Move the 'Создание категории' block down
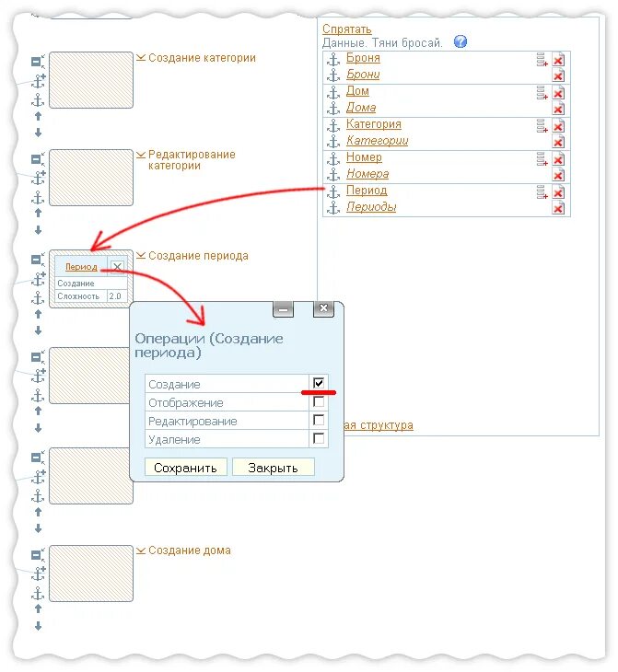The height and width of the screenshot is (672, 618). pyautogui.click(x=38, y=133)
